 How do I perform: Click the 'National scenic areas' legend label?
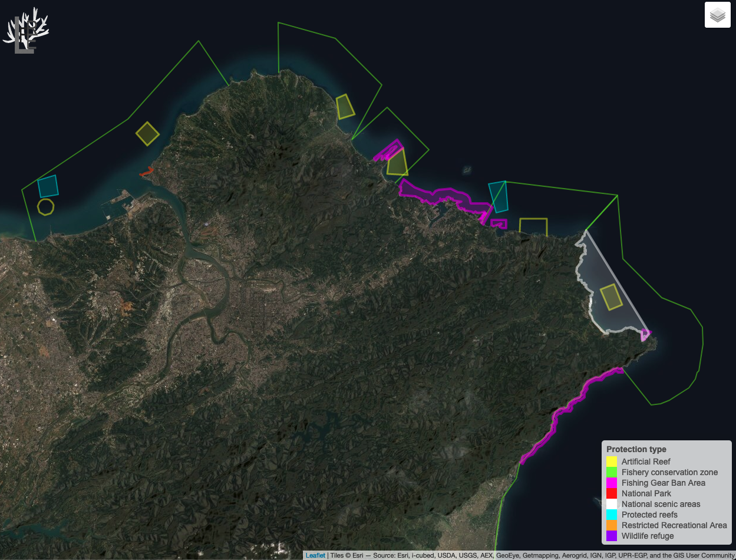pos(661,504)
